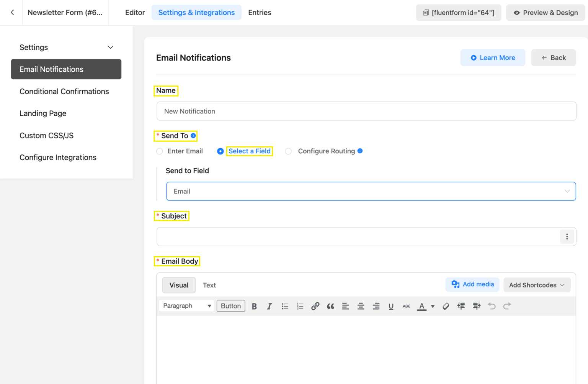Insert a link using the toolbar icon
The width and height of the screenshot is (588, 384).
point(315,306)
